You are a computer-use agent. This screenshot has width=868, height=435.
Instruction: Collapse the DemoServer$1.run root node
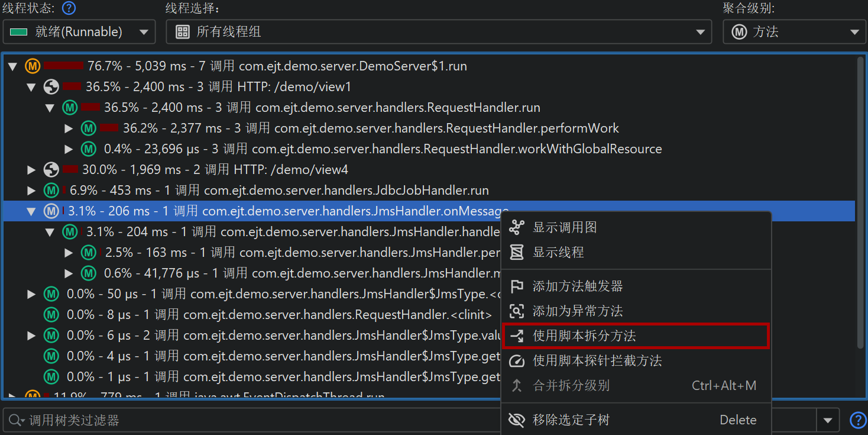[x=12, y=66]
